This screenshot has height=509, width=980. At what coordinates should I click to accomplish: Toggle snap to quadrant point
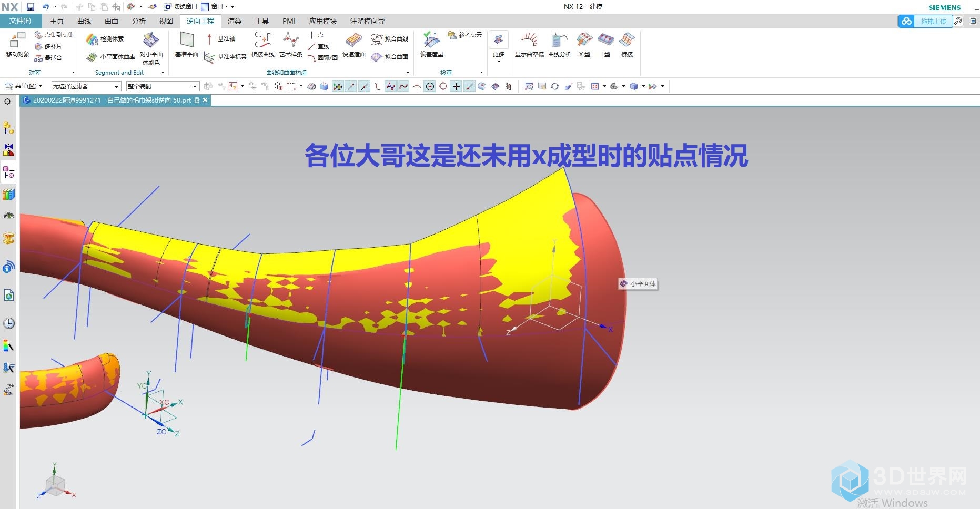coord(443,86)
